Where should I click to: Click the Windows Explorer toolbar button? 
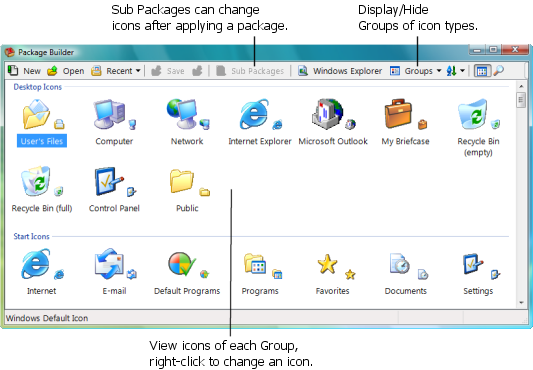(x=340, y=71)
